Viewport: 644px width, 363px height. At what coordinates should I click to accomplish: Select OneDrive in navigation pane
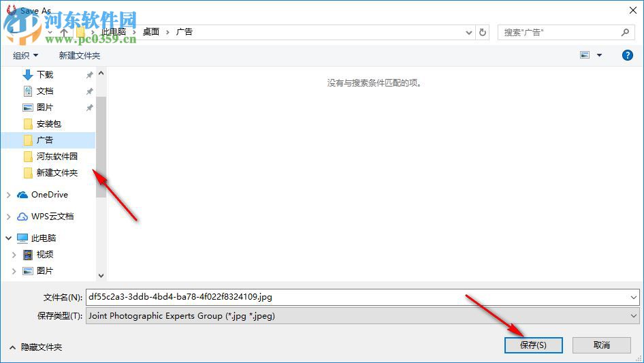49,195
